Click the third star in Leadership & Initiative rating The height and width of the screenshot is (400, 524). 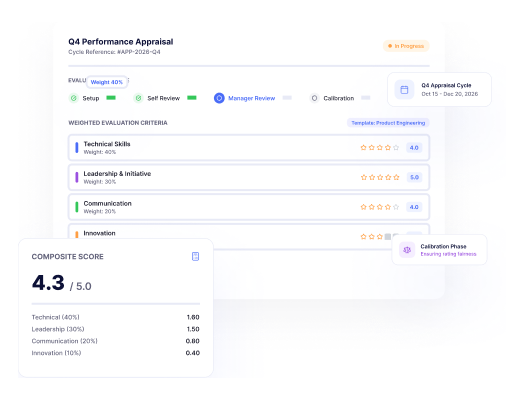point(380,177)
